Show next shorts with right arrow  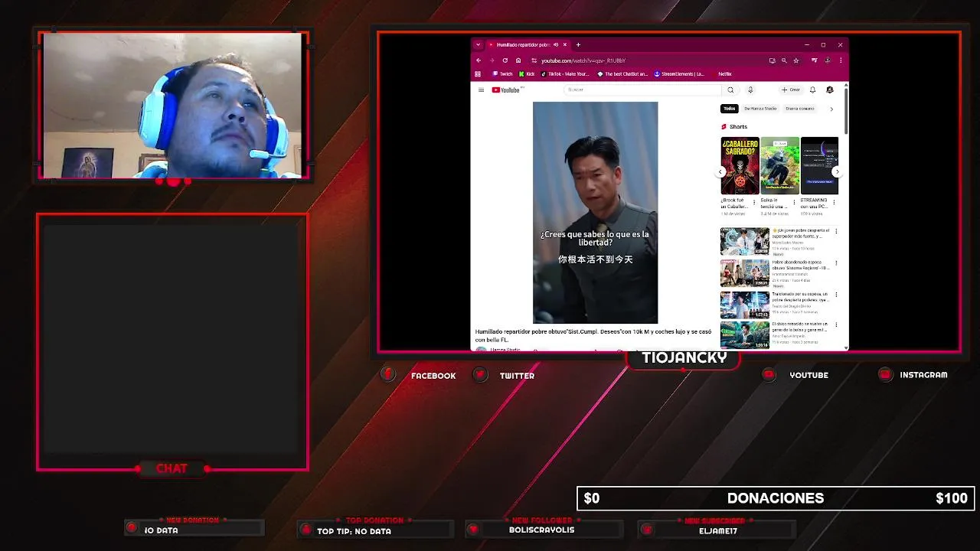pyautogui.click(x=837, y=171)
